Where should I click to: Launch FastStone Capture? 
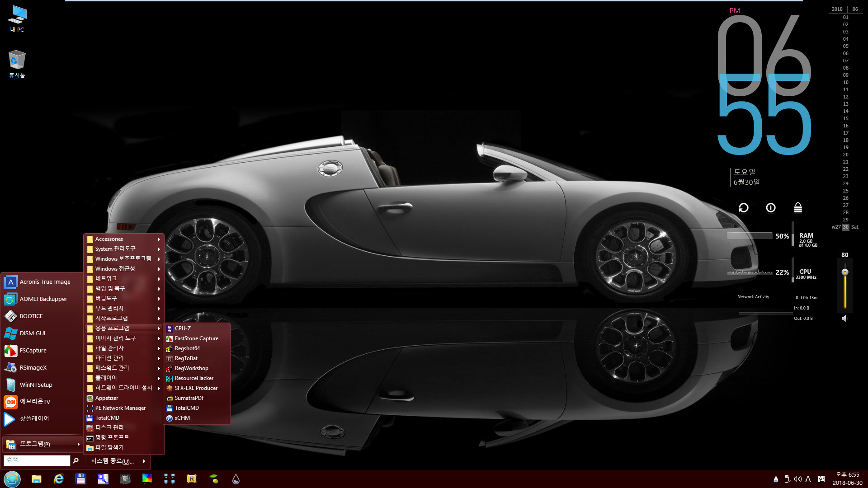pyautogui.click(x=197, y=338)
